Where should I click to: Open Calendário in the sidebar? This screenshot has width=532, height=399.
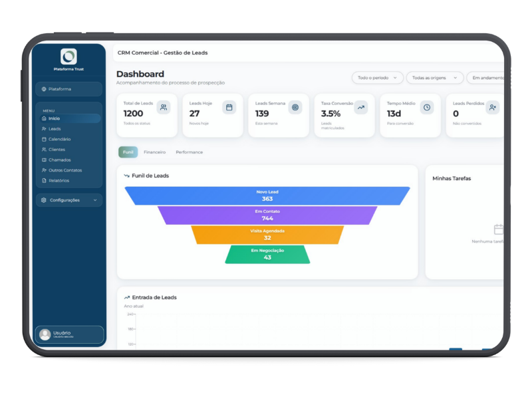(x=70, y=139)
